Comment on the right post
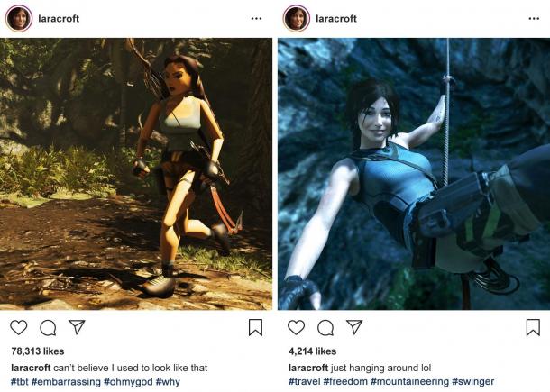550x392 pixels. [x=325, y=328]
